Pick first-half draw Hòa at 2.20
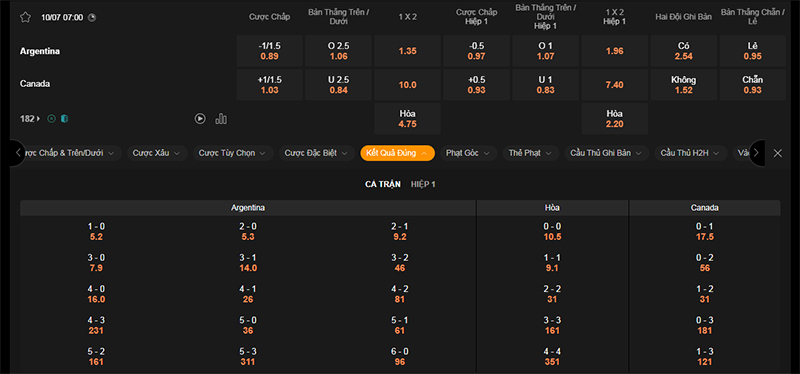 click(x=614, y=118)
